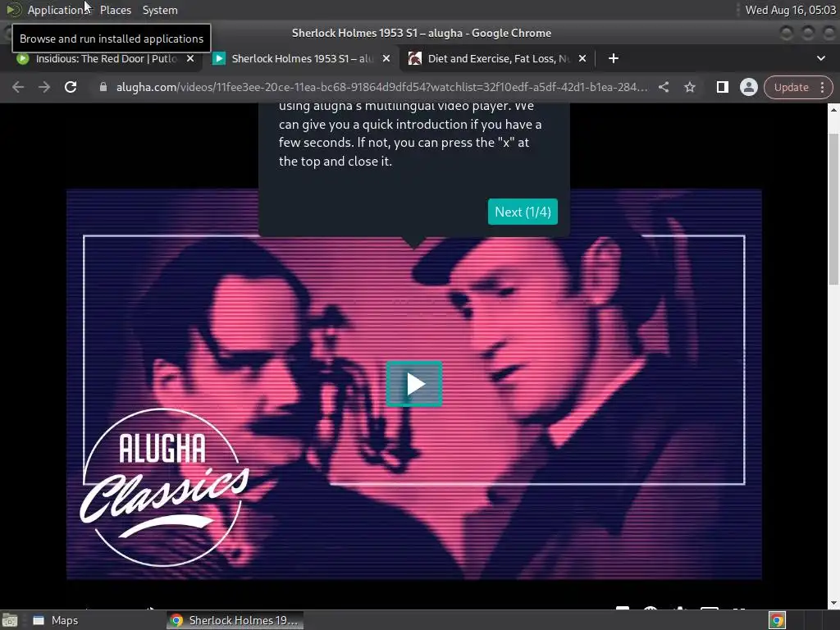Open Maps window from taskbar
Viewport: 840px width, 630px height.
55,620
